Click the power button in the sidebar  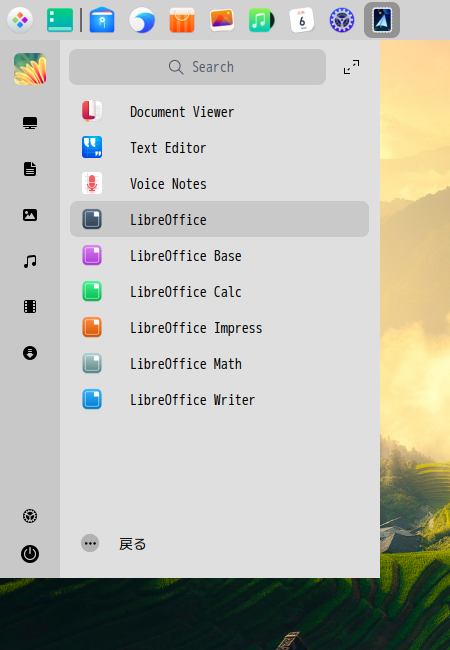tap(30, 554)
